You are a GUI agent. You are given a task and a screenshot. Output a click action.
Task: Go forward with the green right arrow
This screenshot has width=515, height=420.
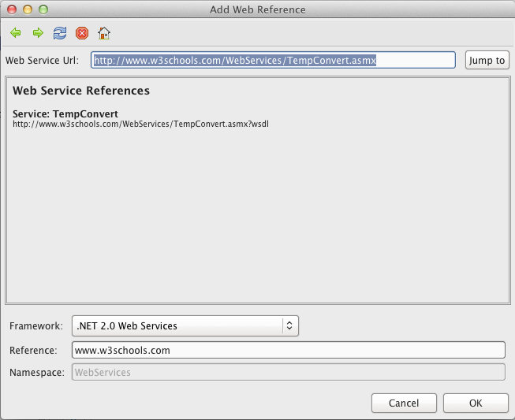click(38, 33)
